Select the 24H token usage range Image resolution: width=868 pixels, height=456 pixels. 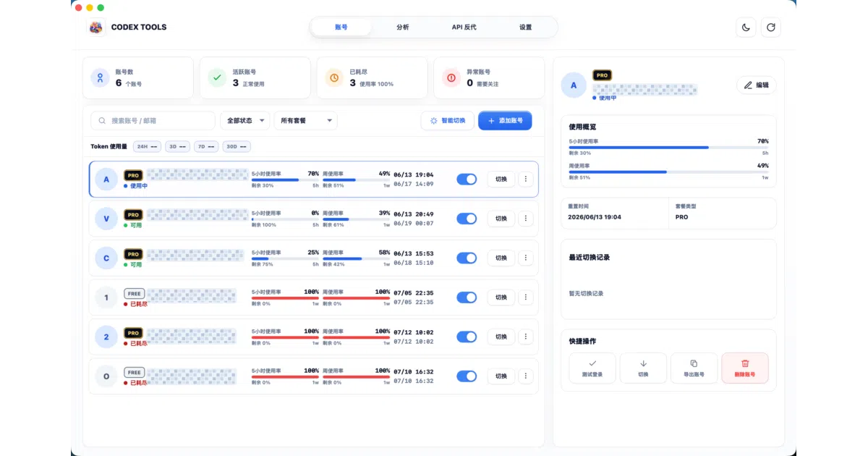147,146
